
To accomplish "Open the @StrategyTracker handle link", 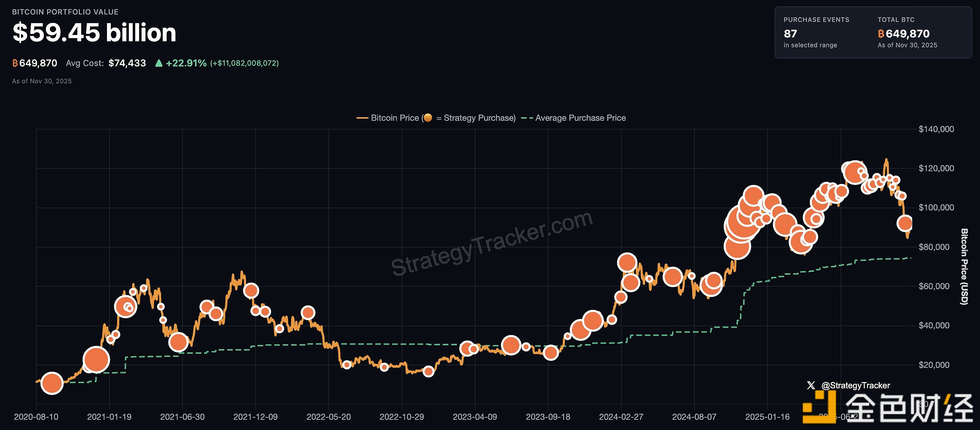I will 856,385.
